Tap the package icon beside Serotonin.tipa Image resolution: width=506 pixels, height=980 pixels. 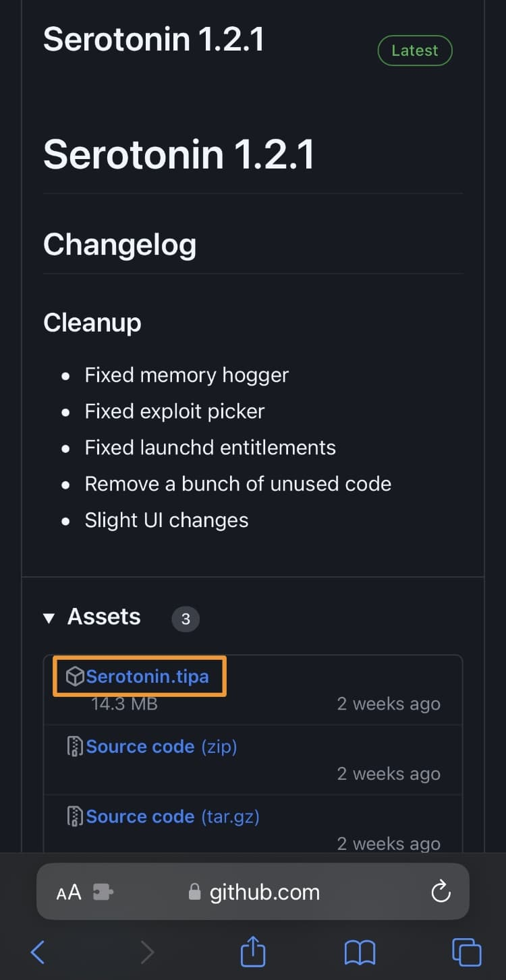[x=75, y=676]
